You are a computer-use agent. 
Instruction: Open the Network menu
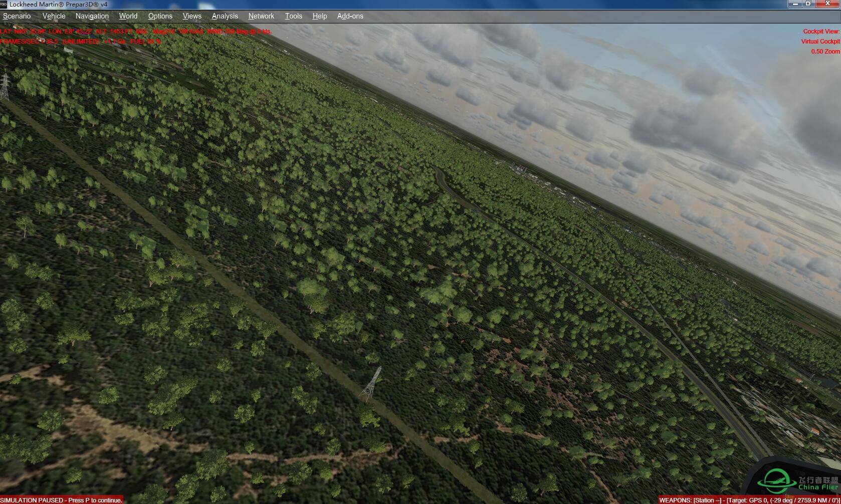(261, 16)
